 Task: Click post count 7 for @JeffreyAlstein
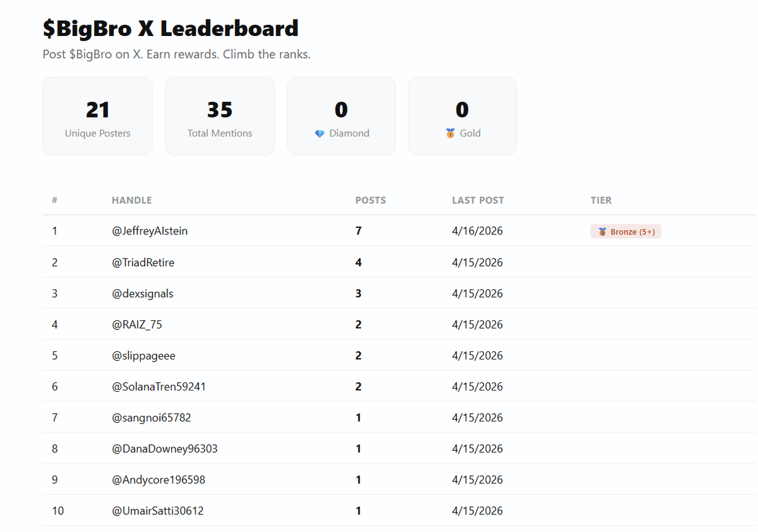point(358,231)
